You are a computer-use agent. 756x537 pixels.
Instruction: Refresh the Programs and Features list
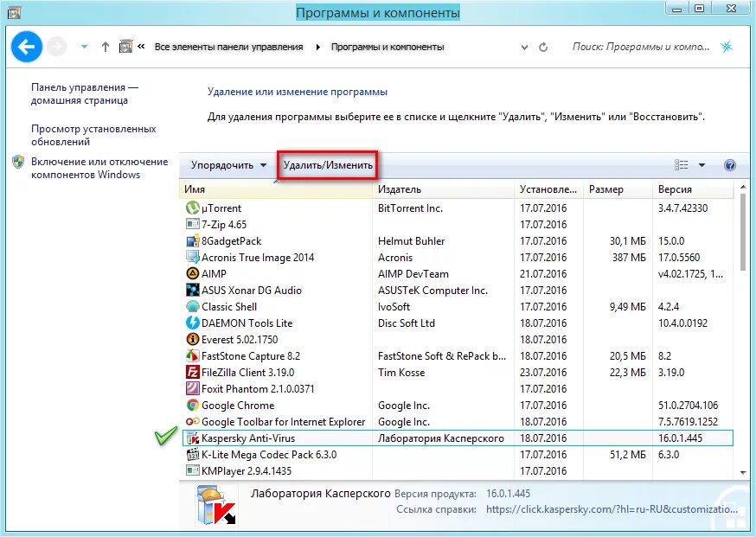coord(543,48)
